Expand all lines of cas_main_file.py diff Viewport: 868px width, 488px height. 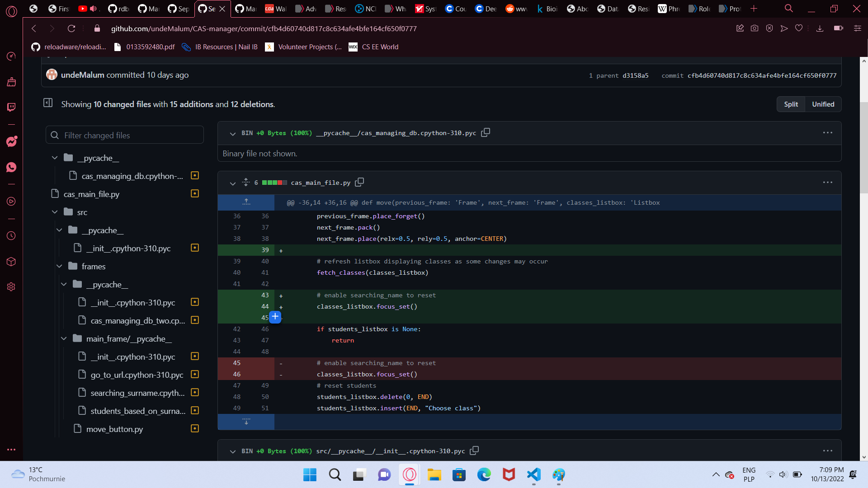click(246, 182)
